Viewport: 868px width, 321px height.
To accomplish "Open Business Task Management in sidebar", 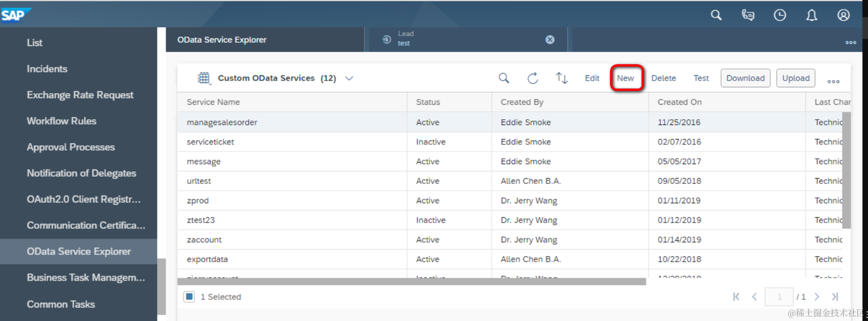I will coord(86,277).
